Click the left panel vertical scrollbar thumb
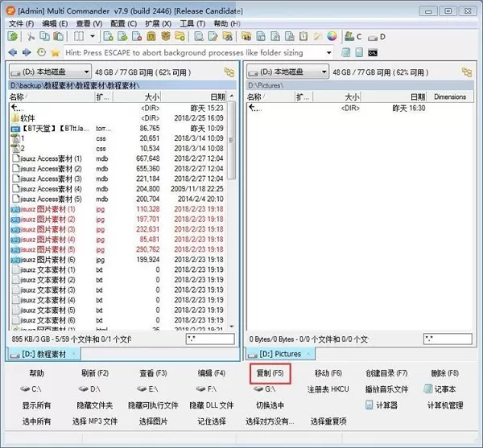Viewport: 483px width, 448px height. click(232, 140)
